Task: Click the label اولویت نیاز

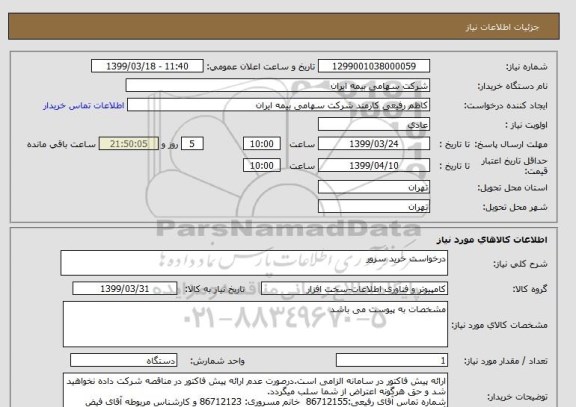Action: (526, 125)
